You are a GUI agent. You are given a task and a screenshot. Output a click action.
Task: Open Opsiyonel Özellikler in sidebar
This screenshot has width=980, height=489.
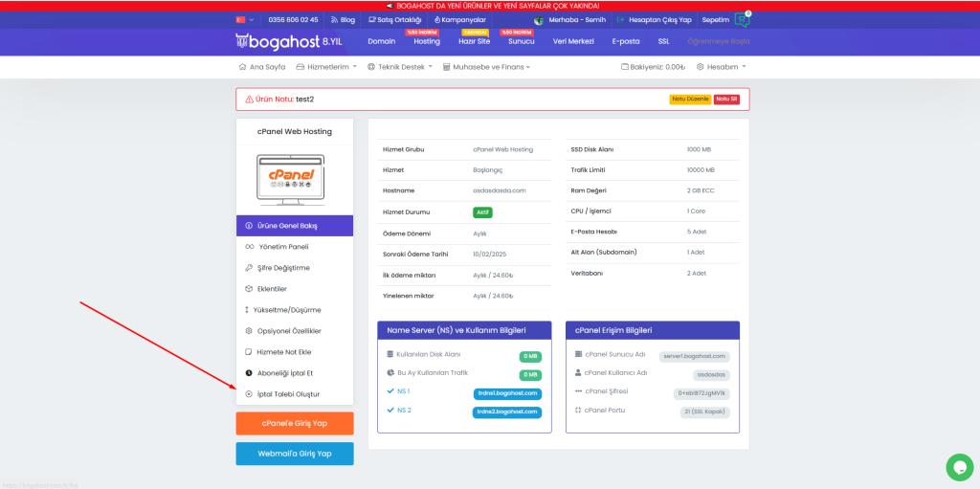coord(295,331)
